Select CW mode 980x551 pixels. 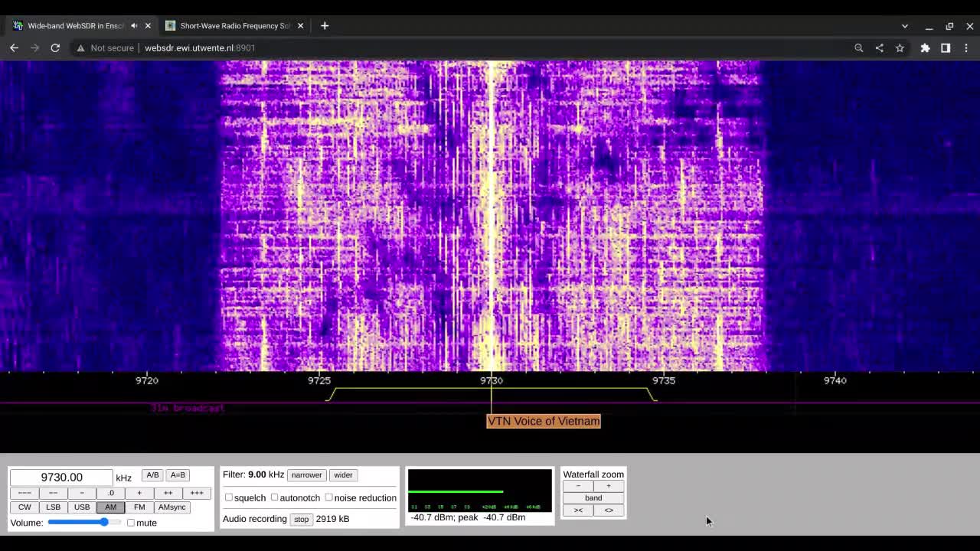[24, 507]
